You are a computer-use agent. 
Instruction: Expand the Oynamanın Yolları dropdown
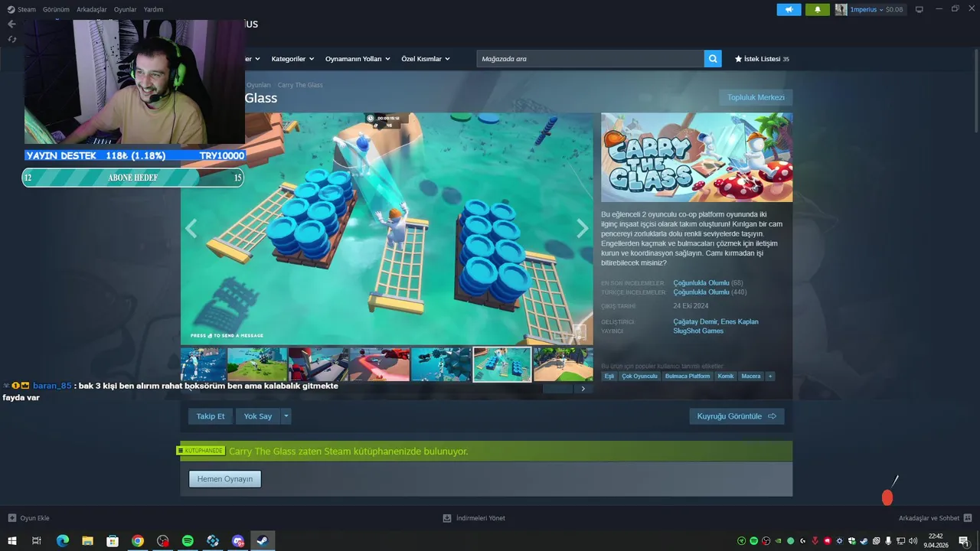[358, 59]
